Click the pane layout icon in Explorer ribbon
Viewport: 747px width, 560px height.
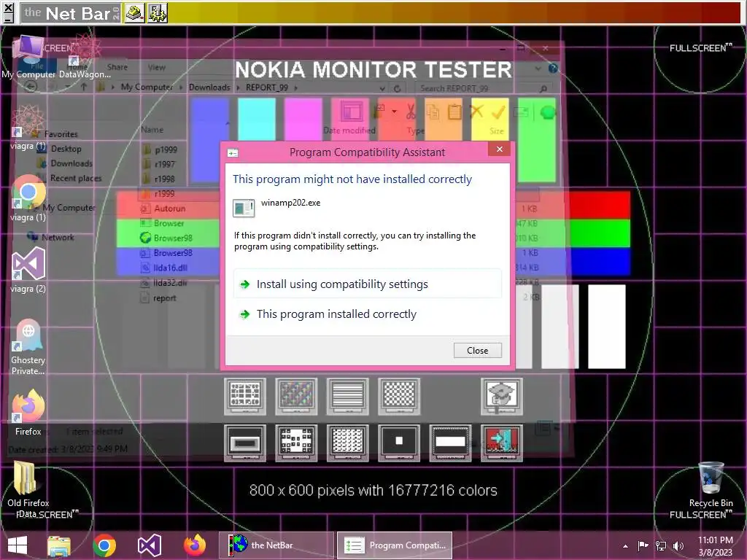pos(352,112)
